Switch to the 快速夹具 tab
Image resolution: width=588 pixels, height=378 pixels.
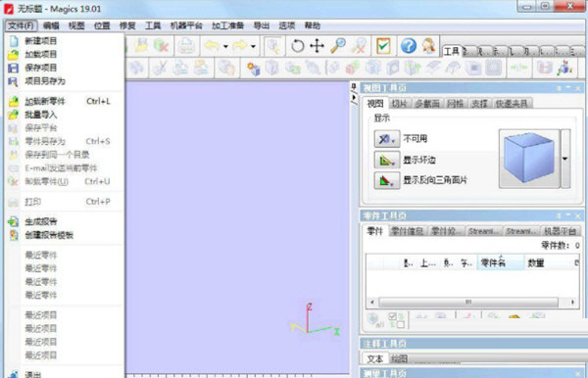click(x=512, y=104)
